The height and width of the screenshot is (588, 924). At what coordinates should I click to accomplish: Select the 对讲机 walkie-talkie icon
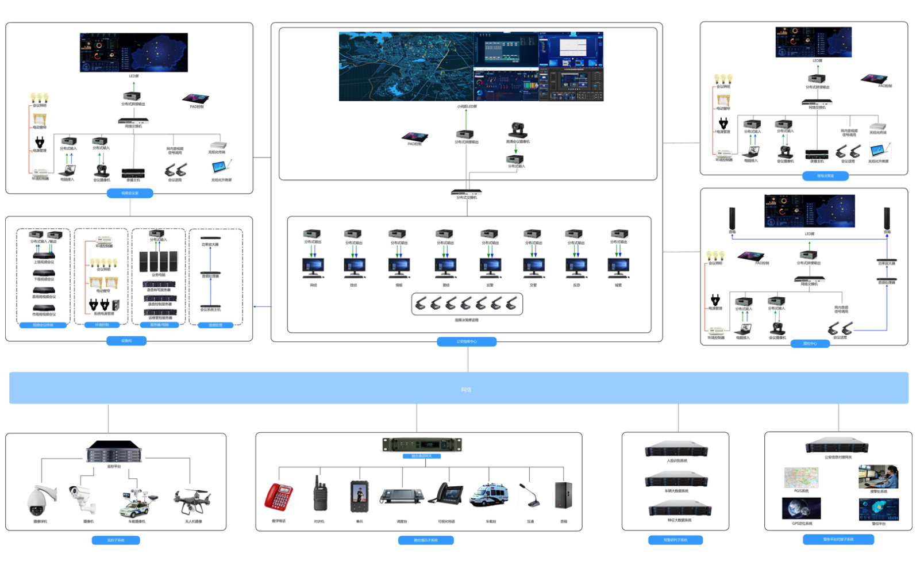pos(319,493)
